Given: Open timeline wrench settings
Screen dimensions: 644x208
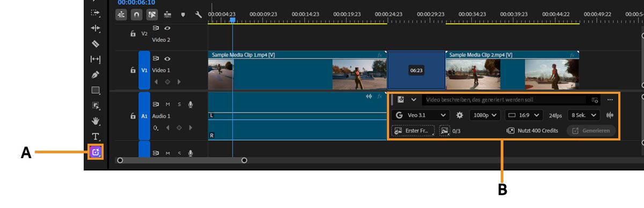Looking at the screenshot, I should (x=198, y=15).
